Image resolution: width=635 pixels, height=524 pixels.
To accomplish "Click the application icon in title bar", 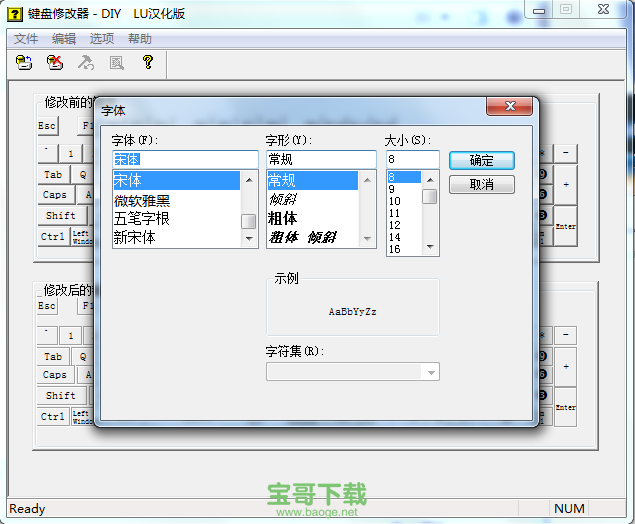I will [x=15, y=14].
